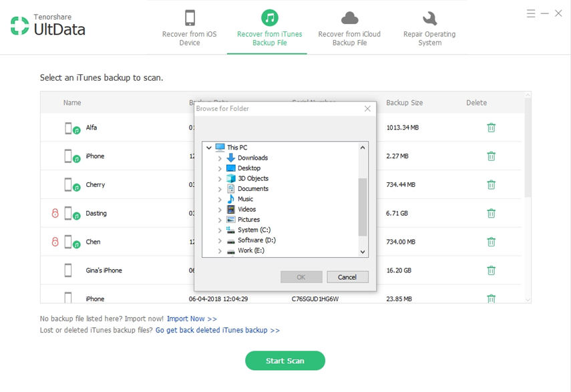This screenshot has height=392, width=571.
Task: Click the System (C:) drive icon
Action: [230, 230]
